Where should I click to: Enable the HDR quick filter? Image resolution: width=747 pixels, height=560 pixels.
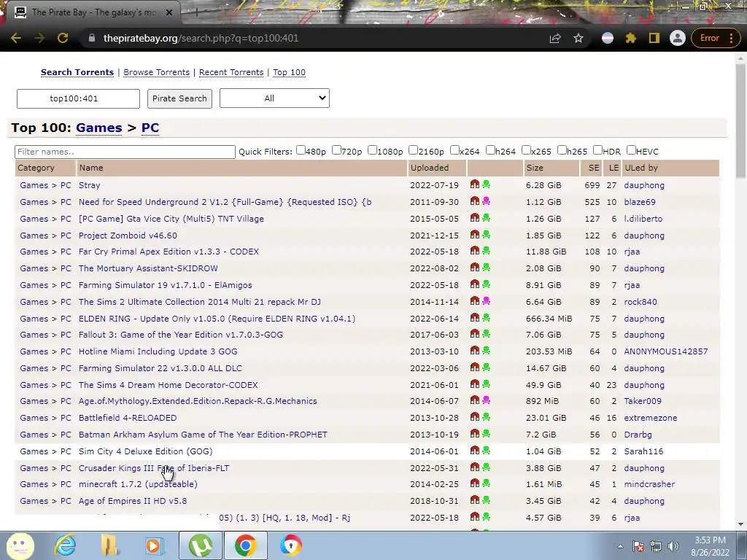[x=597, y=150]
